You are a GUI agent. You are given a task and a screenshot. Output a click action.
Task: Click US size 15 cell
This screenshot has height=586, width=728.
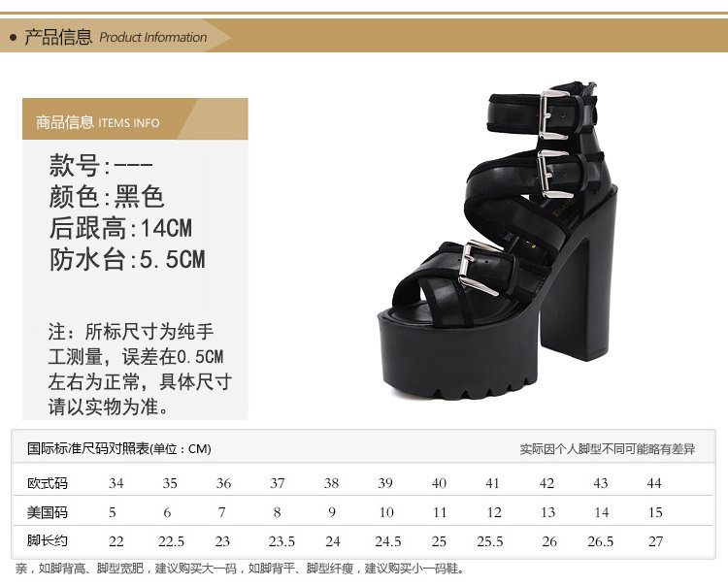point(655,512)
